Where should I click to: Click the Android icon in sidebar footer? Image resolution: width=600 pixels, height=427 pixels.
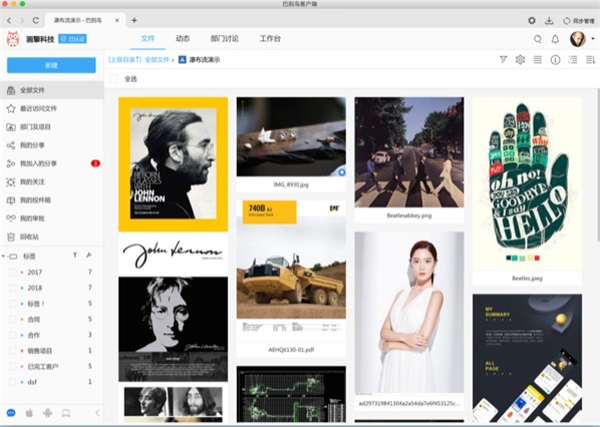[47, 413]
